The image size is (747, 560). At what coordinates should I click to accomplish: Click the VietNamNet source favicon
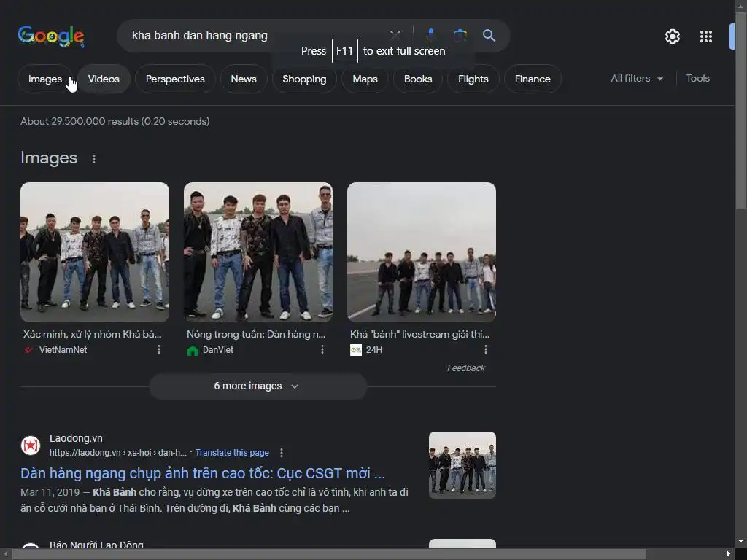(x=29, y=350)
